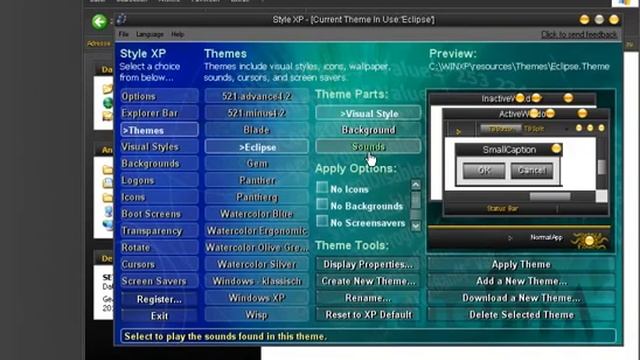Click the preview vertical scrollbar

[x=602, y=167]
